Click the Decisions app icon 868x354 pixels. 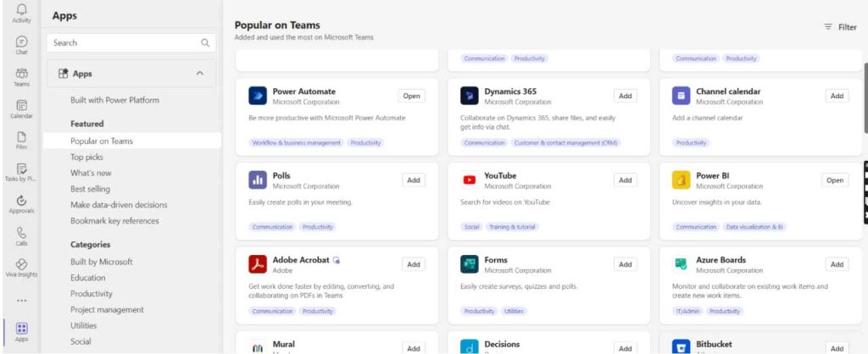(x=470, y=347)
